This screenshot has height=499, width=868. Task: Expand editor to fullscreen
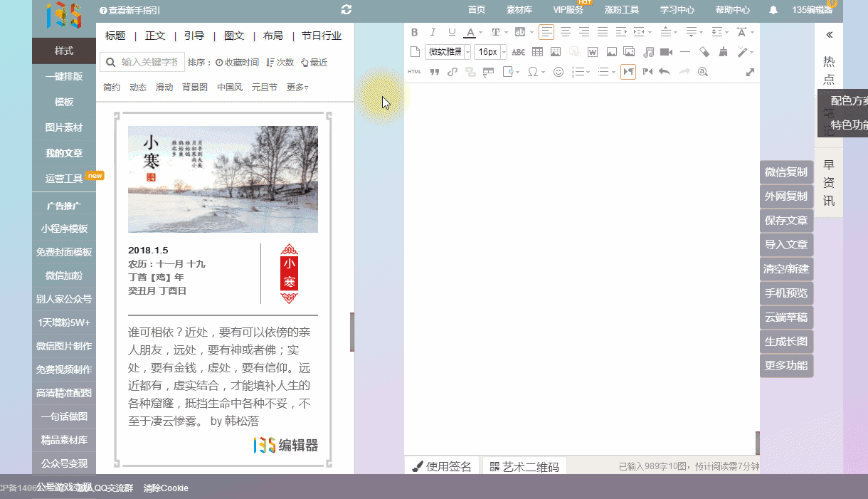click(x=750, y=72)
